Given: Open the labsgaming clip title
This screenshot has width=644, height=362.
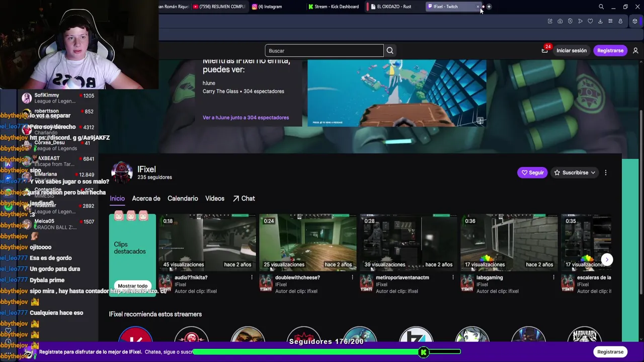Looking at the screenshot, I should (x=490, y=278).
